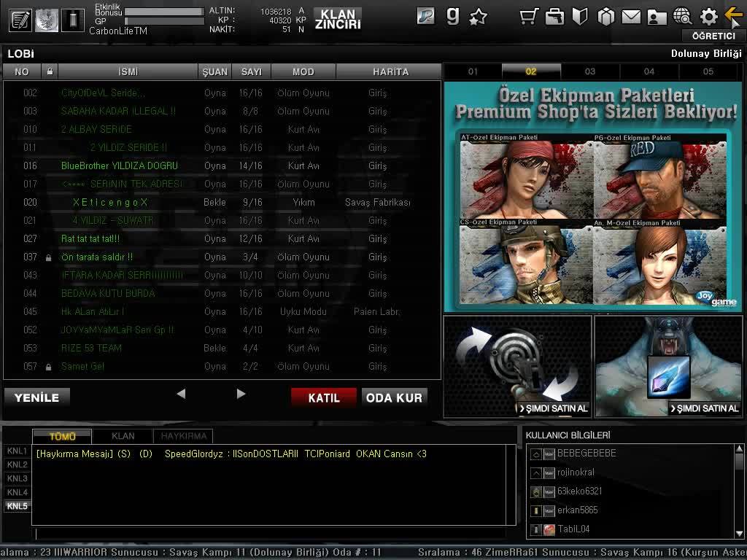The image size is (747, 560).
Task: Select banner tab 03
Action: [x=590, y=71]
